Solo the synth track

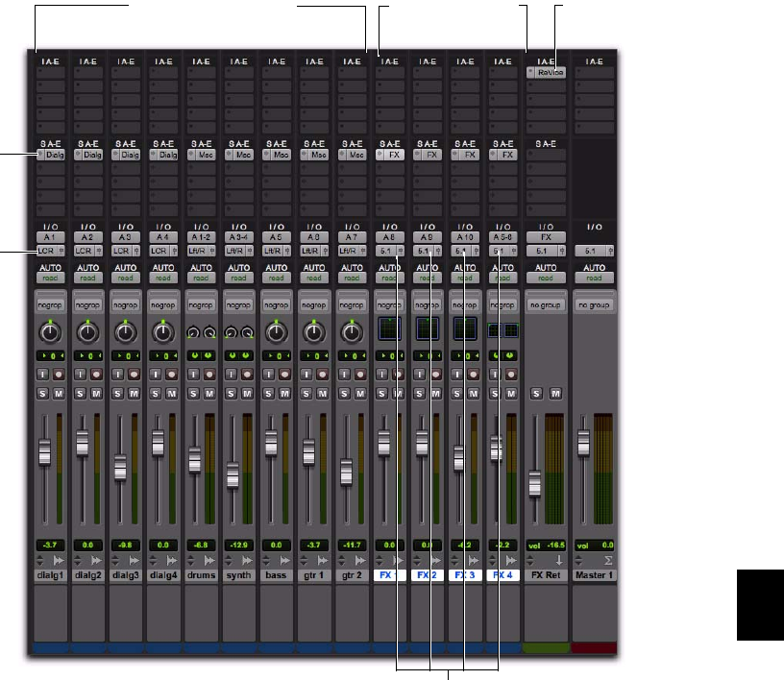pyautogui.click(x=231, y=393)
